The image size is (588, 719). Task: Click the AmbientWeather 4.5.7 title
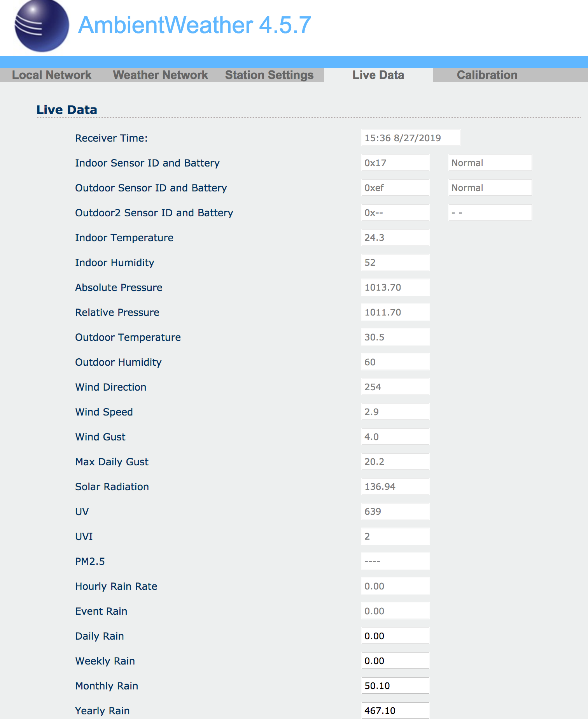tap(194, 25)
